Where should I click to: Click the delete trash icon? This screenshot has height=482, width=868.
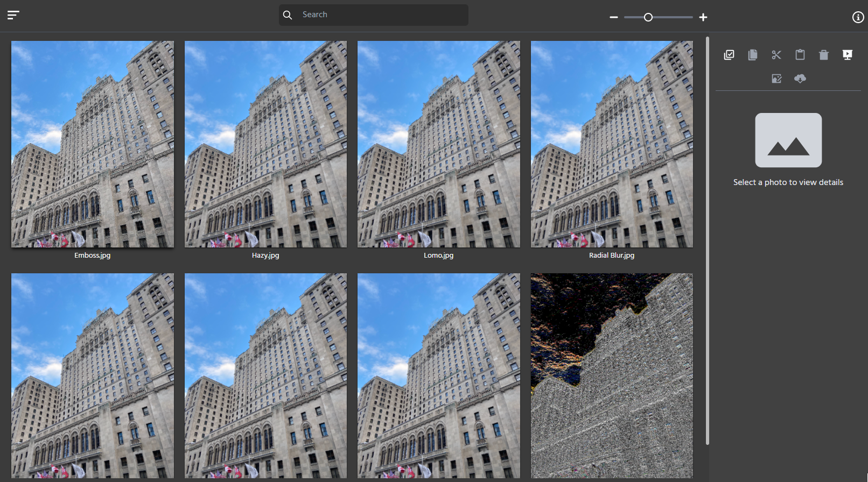pyautogui.click(x=824, y=55)
